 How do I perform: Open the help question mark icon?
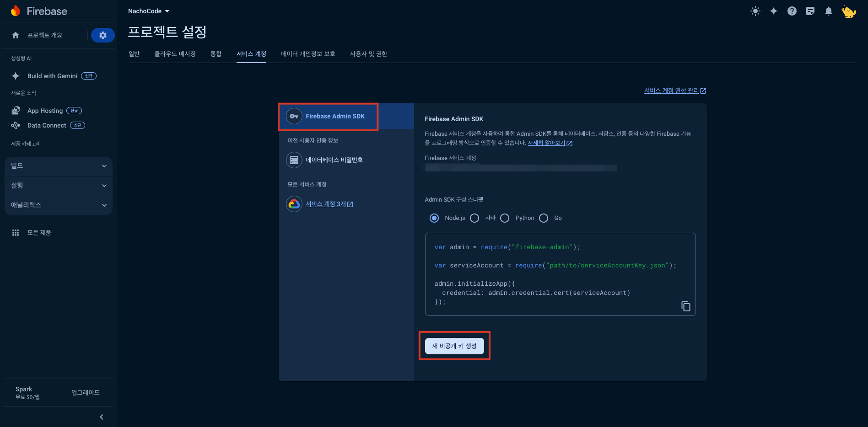coord(792,11)
